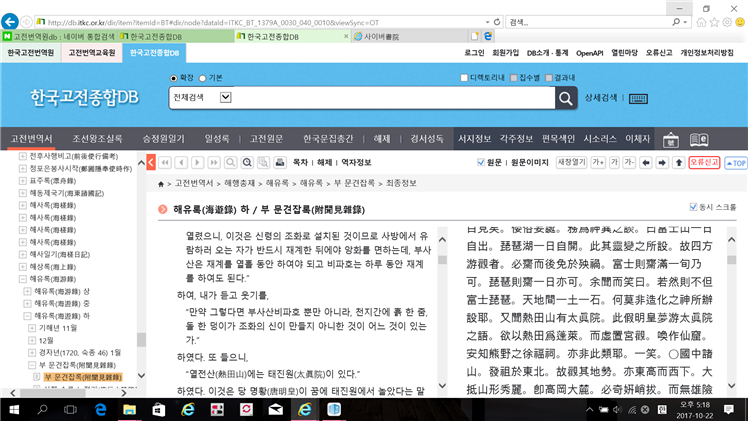
Task: Open the Microsoft Store taskbar icon
Action: point(158,410)
